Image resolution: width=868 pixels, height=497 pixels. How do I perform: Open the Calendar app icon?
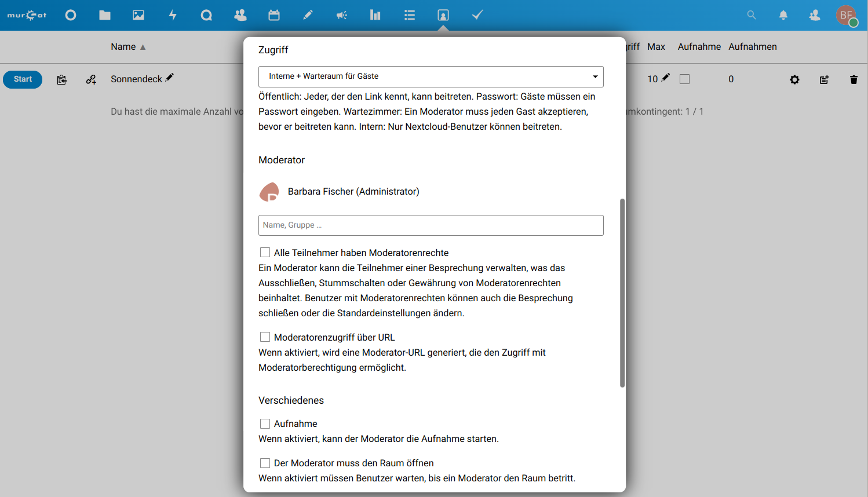[x=274, y=15]
